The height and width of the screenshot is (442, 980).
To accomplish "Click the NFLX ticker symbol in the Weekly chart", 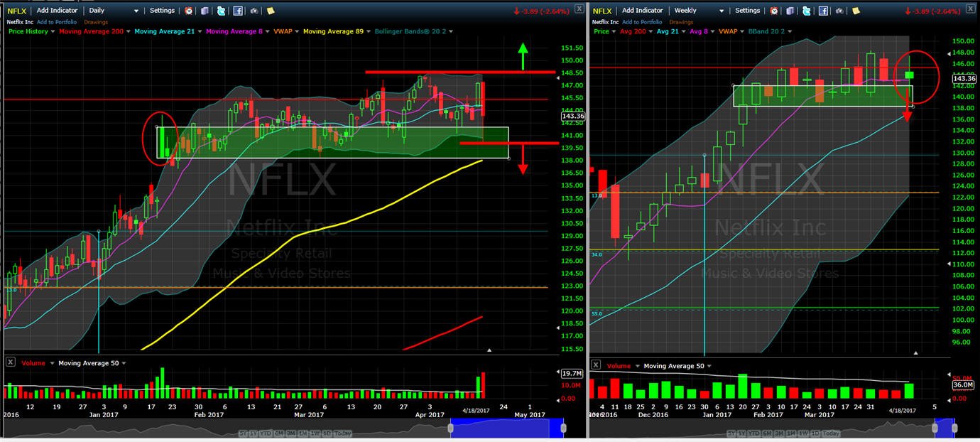I will (x=601, y=11).
